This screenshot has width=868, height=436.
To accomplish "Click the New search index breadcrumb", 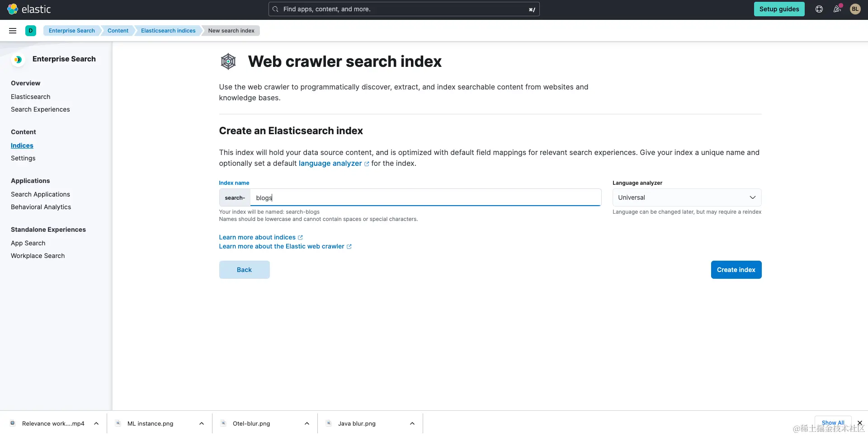I will point(231,31).
